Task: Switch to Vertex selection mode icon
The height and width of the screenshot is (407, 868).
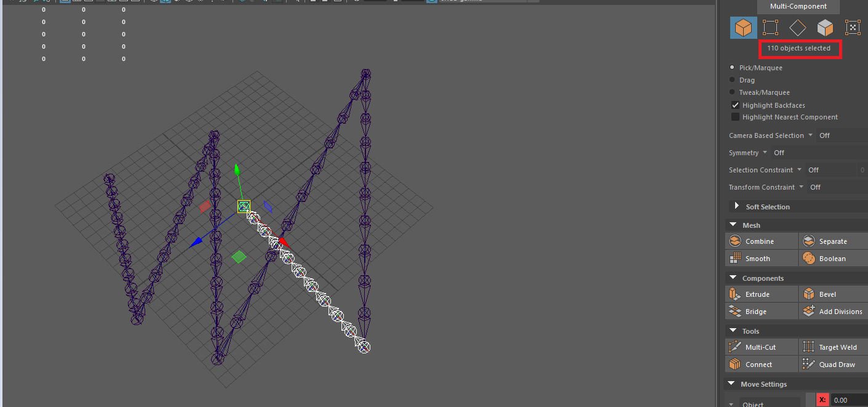Action: 770,28
